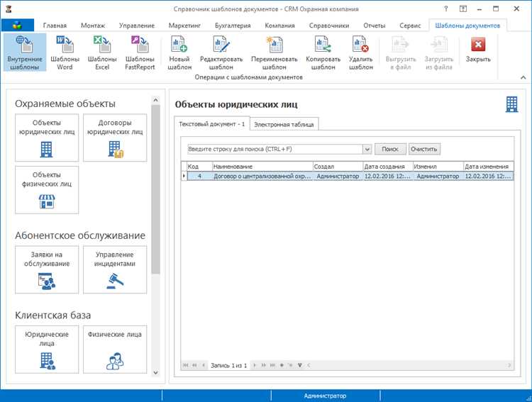Open Юридические лица tile
This screenshot has height=402, width=532.
[x=47, y=350]
